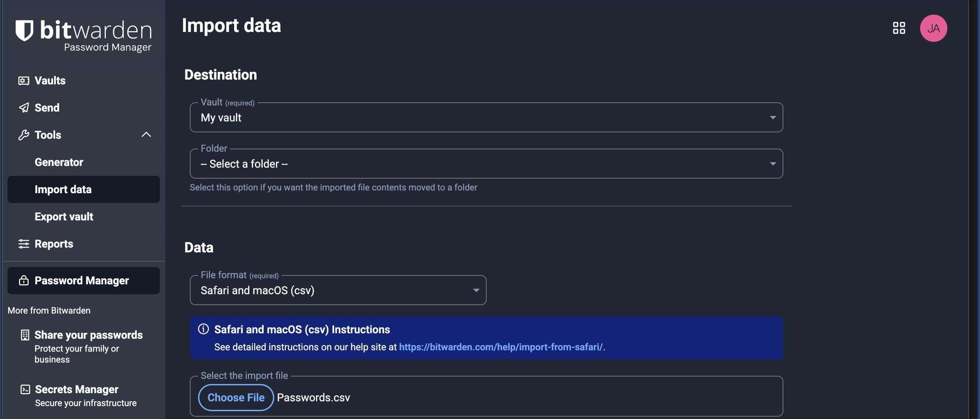Open the File format dropdown
980x419 pixels.
coord(338,290)
